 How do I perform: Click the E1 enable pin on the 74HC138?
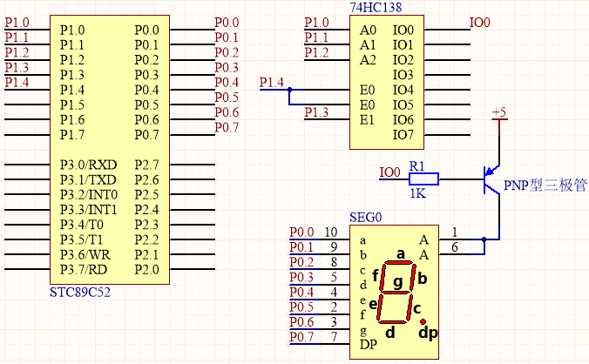[367, 119]
